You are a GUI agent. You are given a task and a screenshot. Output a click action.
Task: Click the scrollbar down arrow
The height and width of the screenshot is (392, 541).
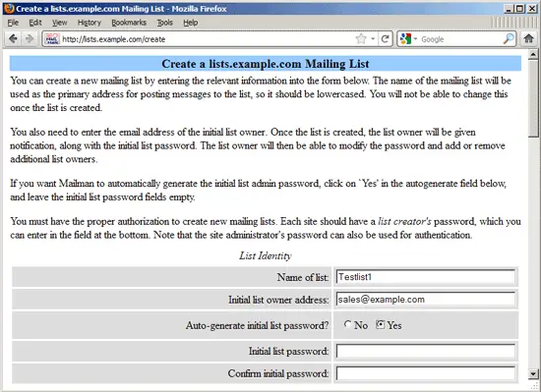pos(533,373)
